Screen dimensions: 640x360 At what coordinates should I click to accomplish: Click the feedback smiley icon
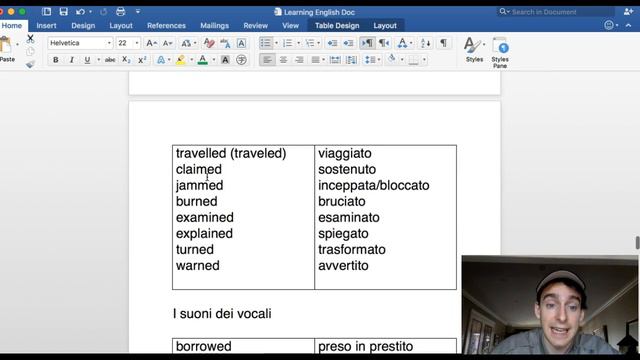[609, 25]
